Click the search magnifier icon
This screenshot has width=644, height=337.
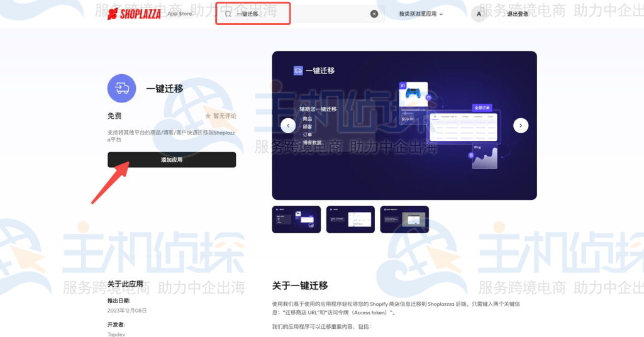[228, 14]
